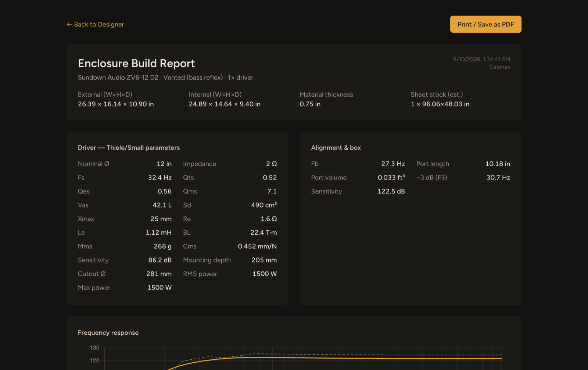Select the box Sensitivity value 122.5 dB
588x370 pixels.
pos(391,191)
